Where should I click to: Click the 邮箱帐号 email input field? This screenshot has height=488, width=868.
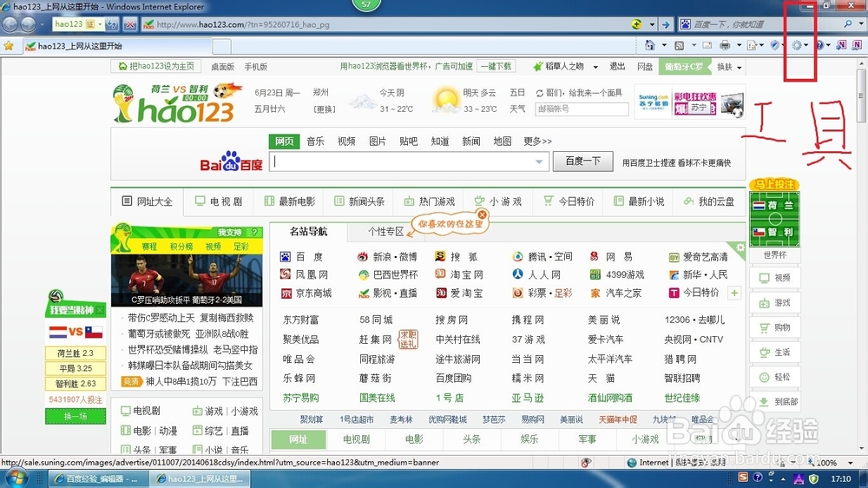click(582, 109)
